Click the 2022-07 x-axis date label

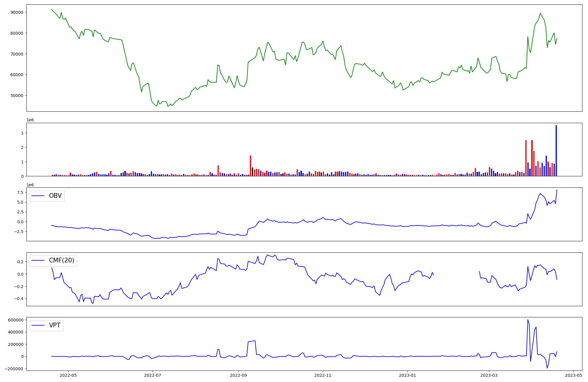point(153,375)
